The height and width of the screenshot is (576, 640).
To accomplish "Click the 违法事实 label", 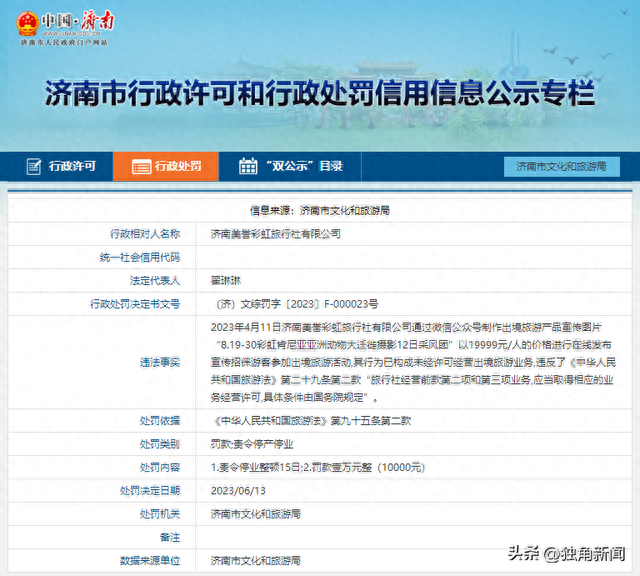I will pyautogui.click(x=160, y=362).
